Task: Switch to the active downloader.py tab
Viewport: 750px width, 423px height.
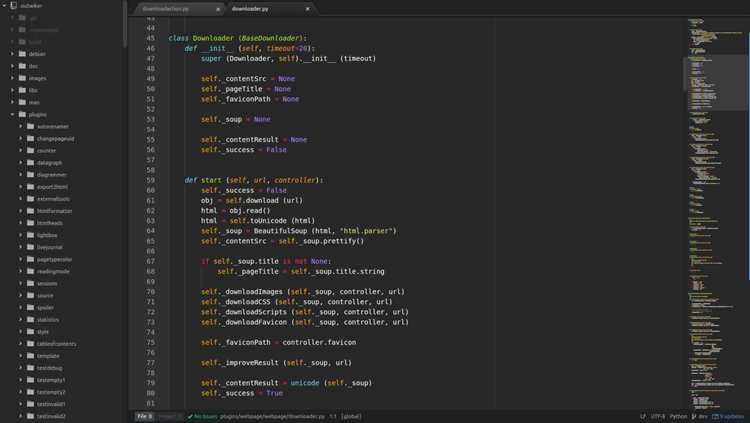Action: tap(271, 9)
